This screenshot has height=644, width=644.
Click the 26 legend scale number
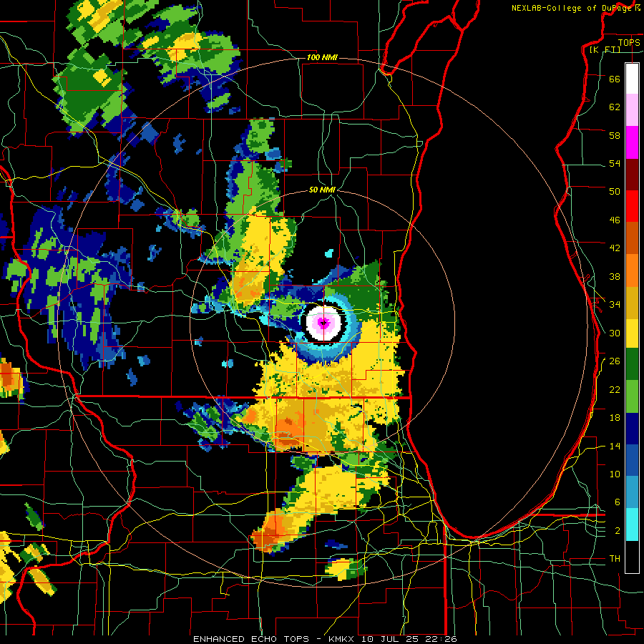click(615, 361)
